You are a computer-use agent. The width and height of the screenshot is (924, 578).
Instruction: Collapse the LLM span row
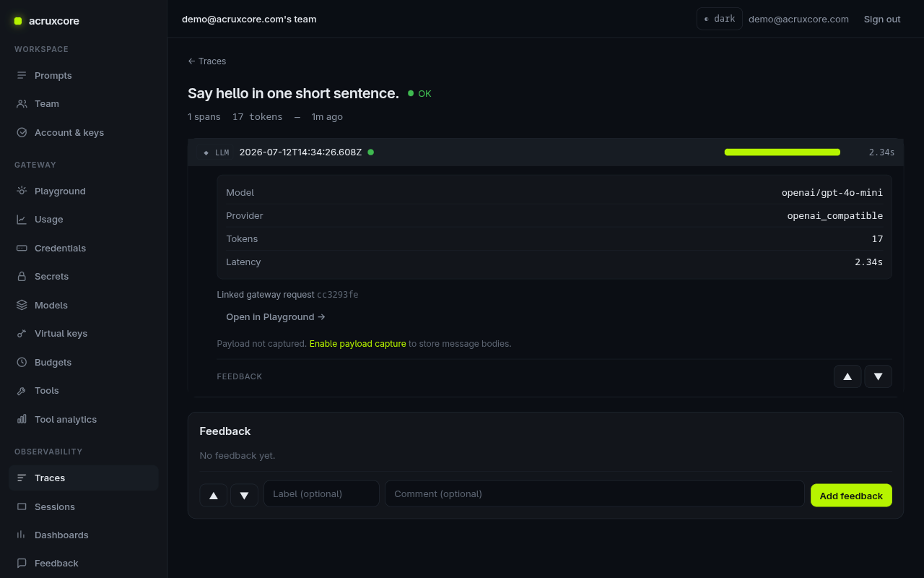(x=546, y=152)
